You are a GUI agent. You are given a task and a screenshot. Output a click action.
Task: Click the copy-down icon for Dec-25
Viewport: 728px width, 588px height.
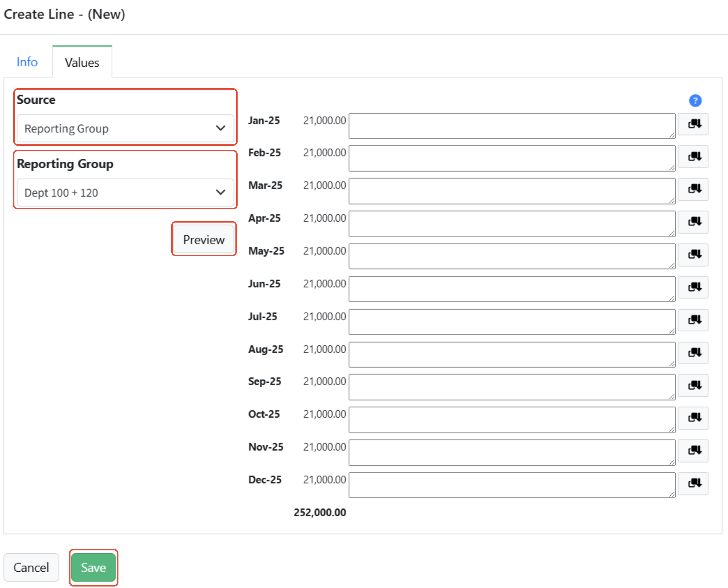coord(694,483)
